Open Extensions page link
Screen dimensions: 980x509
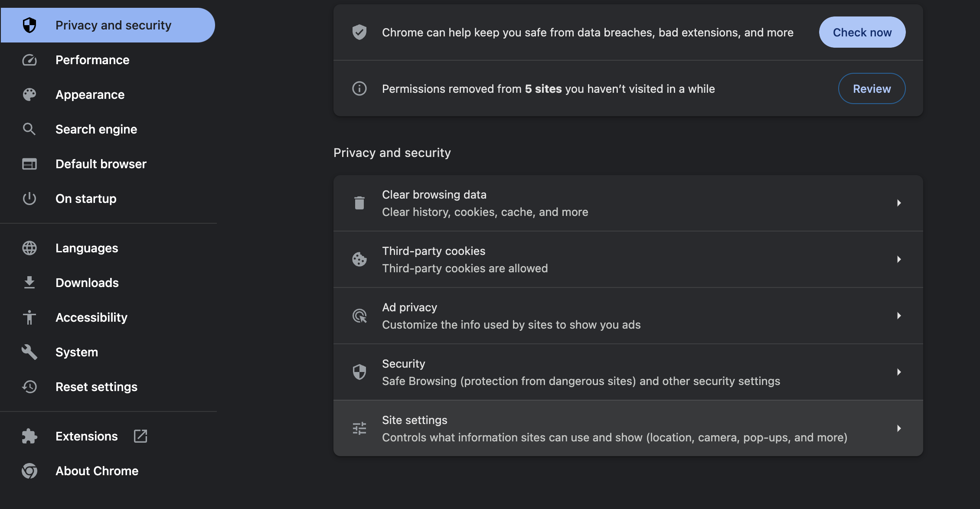pyautogui.click(x=108, y=436)
